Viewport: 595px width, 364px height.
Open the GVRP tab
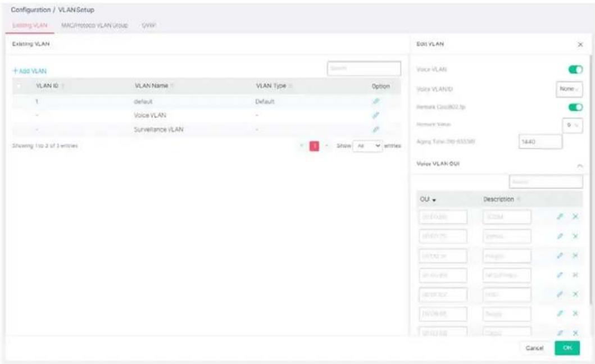pyautogui.click(x=149, y=25)
